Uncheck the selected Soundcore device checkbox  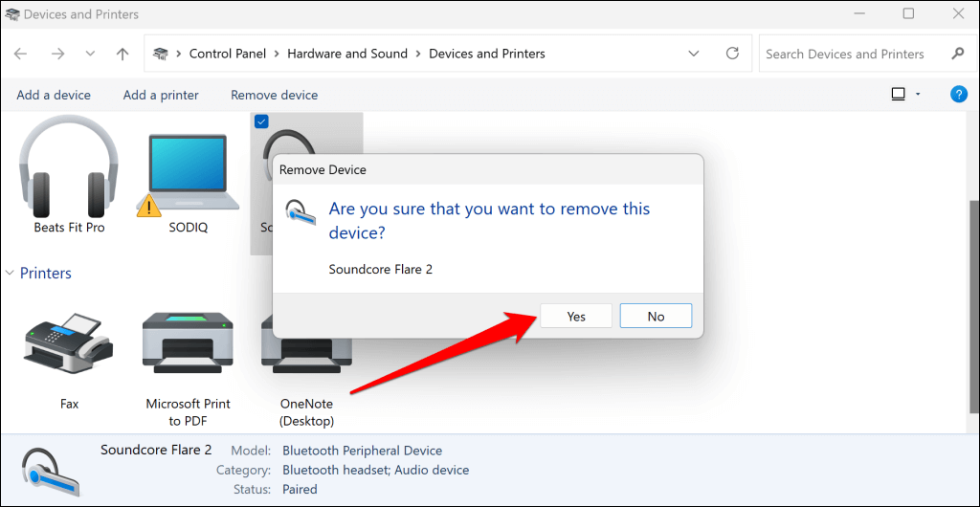pos(261,121)
